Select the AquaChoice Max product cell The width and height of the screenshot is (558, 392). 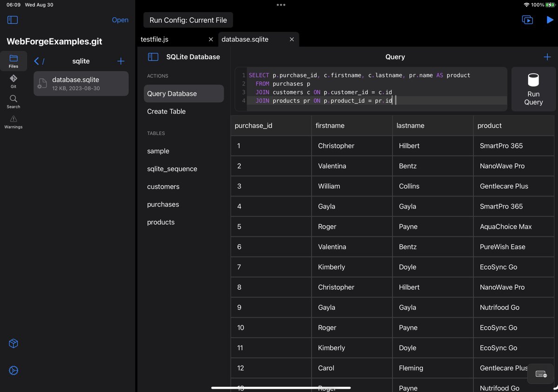[514, 227]
